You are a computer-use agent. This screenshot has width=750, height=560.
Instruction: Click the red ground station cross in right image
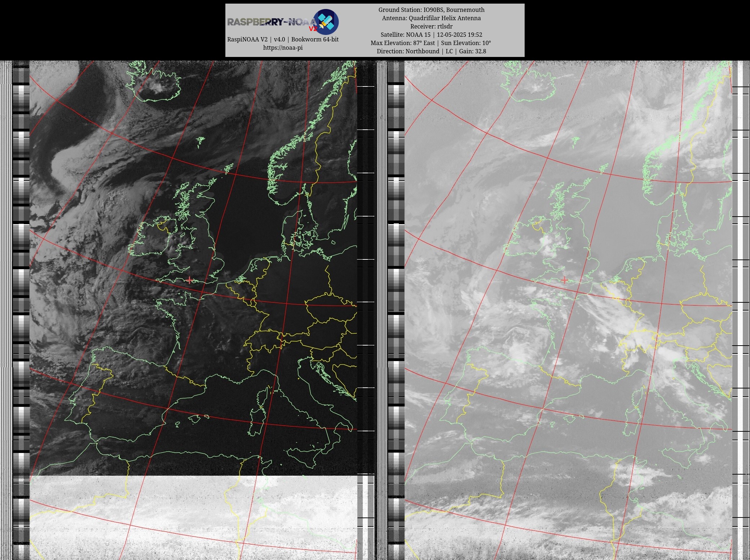point(564,280)
